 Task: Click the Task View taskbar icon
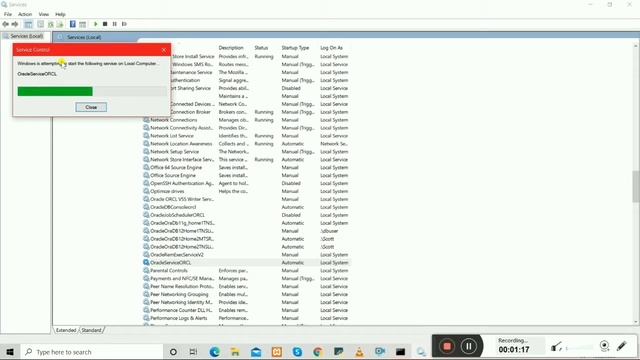click(193, 351)
